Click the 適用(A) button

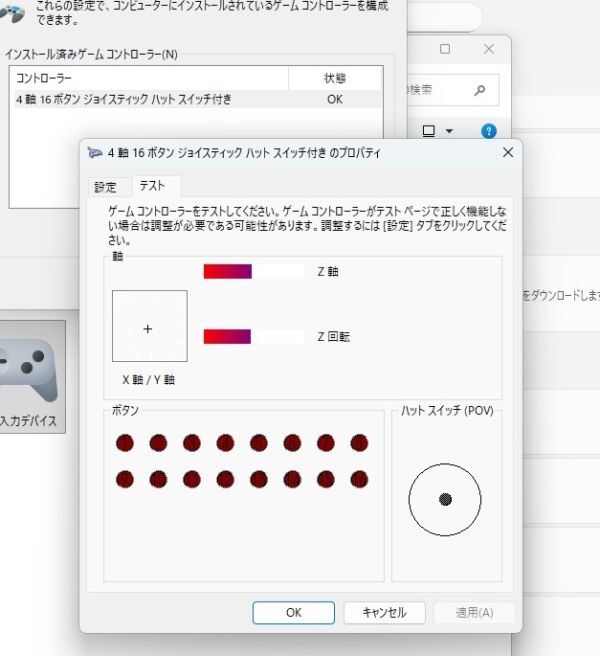474,612
